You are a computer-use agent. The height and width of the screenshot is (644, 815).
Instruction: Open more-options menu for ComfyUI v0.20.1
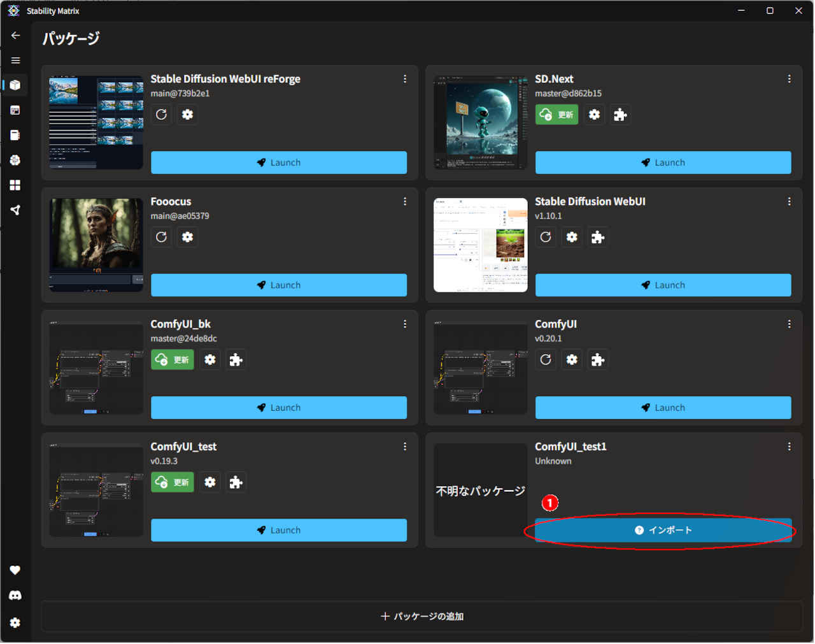(790, 324)
